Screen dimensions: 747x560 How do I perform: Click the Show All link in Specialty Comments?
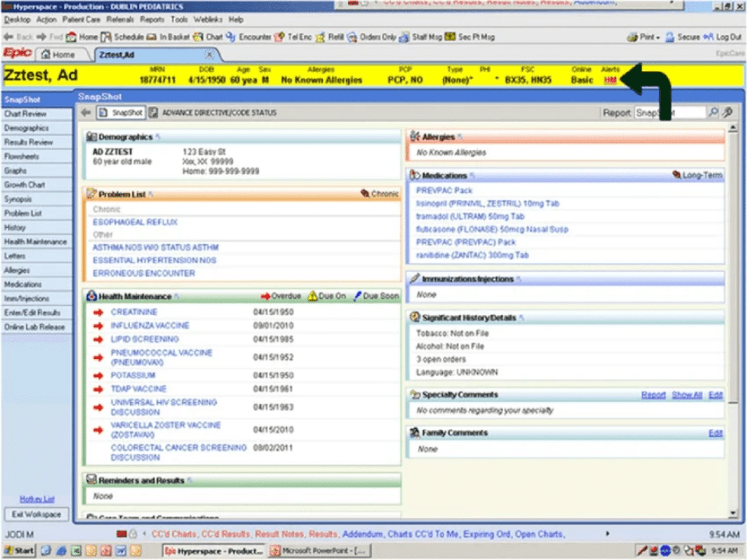[x=686, y=394]
